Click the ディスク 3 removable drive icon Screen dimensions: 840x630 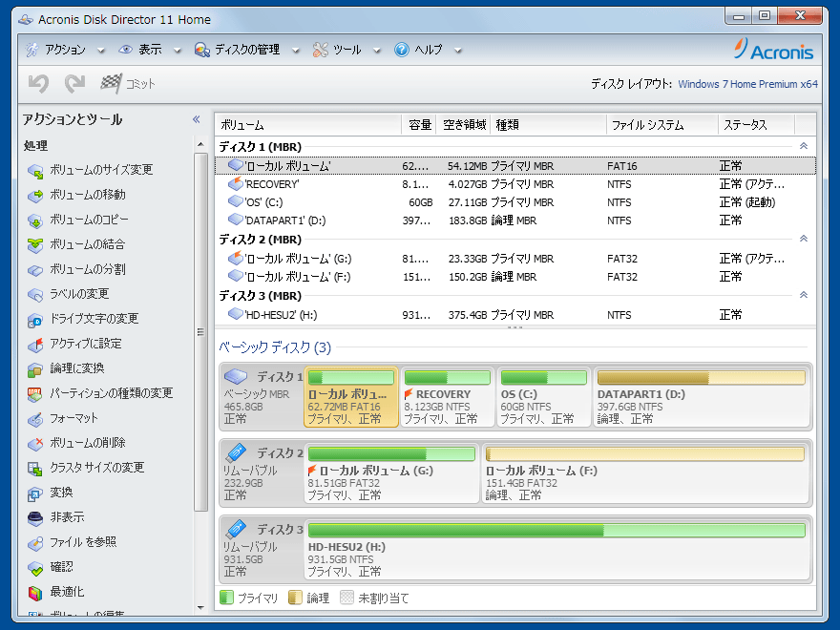236,529
